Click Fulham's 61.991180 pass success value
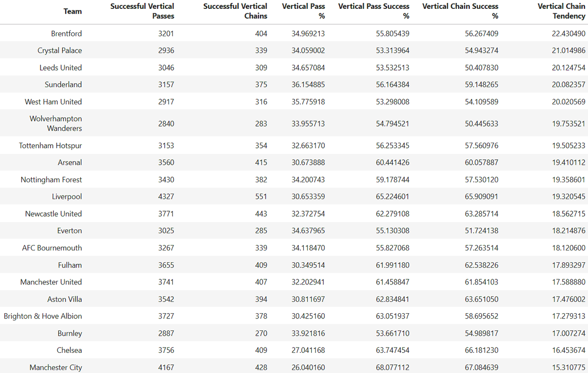 point(393,265)
